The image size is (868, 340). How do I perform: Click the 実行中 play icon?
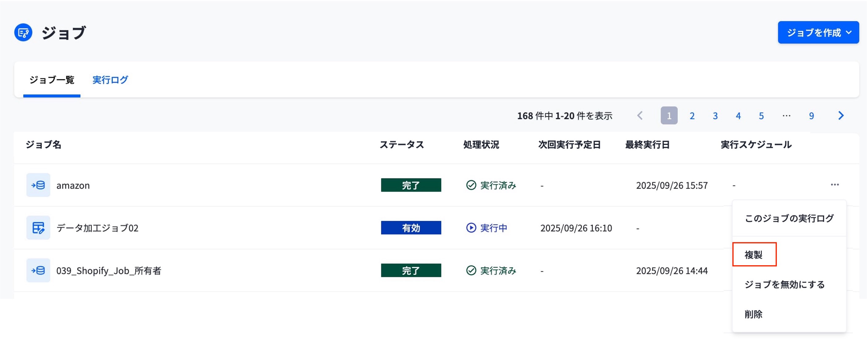pyautogui.click(x=471, y=228)
